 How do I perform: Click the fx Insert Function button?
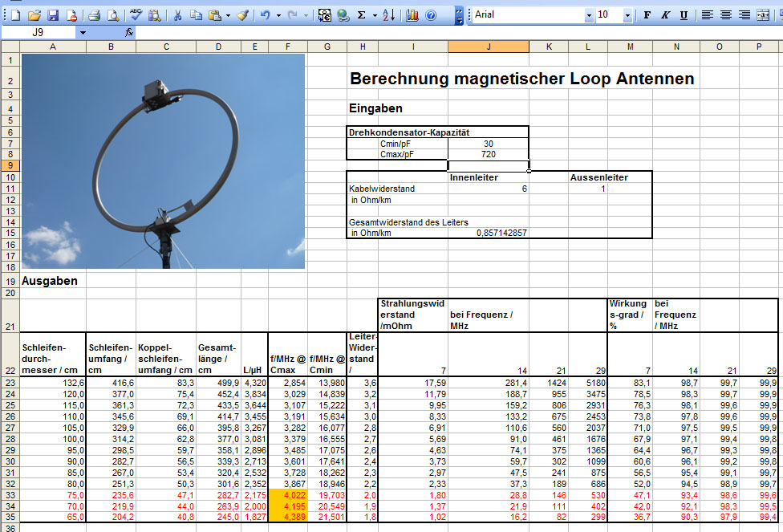pos(129,33)
